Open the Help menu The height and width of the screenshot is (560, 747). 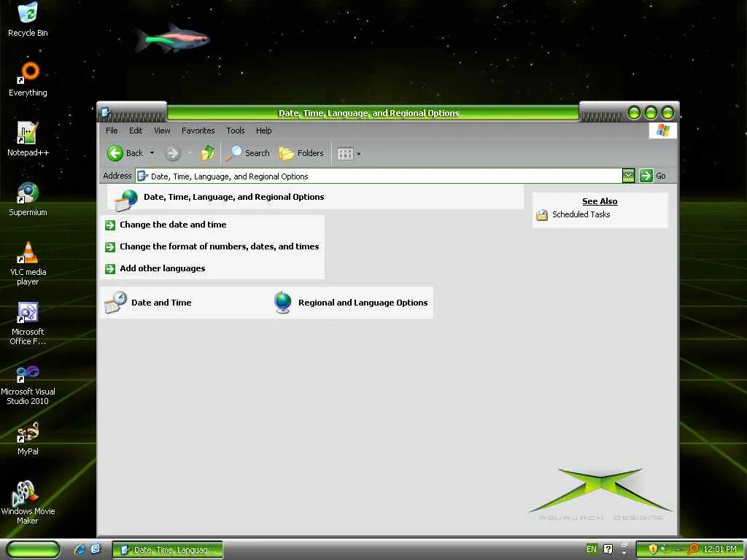(x=263, y=131)
